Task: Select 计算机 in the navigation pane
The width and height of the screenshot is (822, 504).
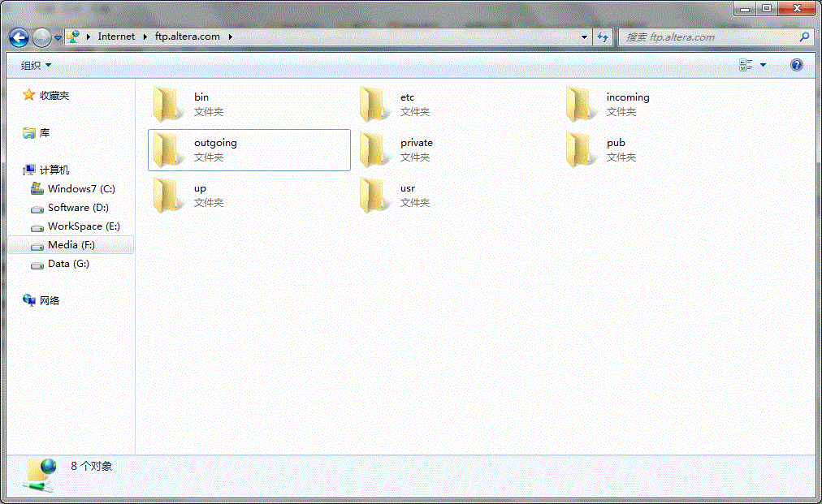Action: [54, 170]
